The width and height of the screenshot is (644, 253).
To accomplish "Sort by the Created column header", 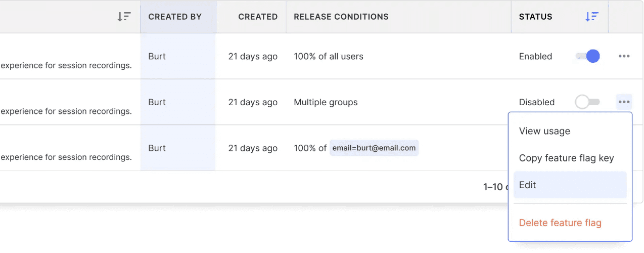I will (x=258, y=17).
